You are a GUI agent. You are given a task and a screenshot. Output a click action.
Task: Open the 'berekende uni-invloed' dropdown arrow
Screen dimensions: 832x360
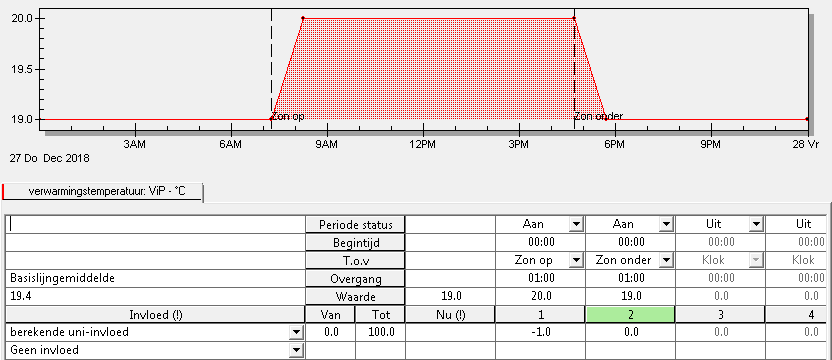tap(297, 333)
